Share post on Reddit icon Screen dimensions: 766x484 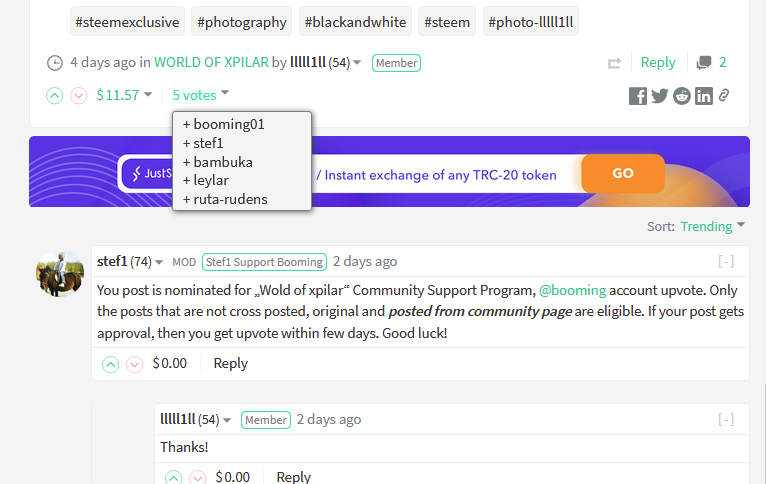point(681,96)
